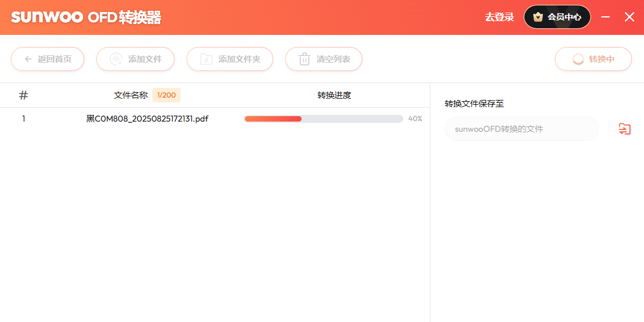The height and width of the screenshot is (322, 644).
Task: Click the 1/200 file count badge
Action: 166,95
